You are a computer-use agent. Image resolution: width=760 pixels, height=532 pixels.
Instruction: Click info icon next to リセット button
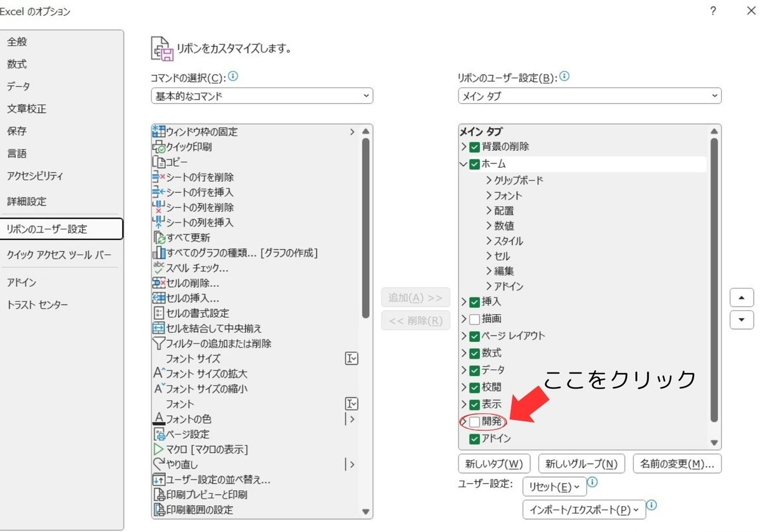click(593, 483)
